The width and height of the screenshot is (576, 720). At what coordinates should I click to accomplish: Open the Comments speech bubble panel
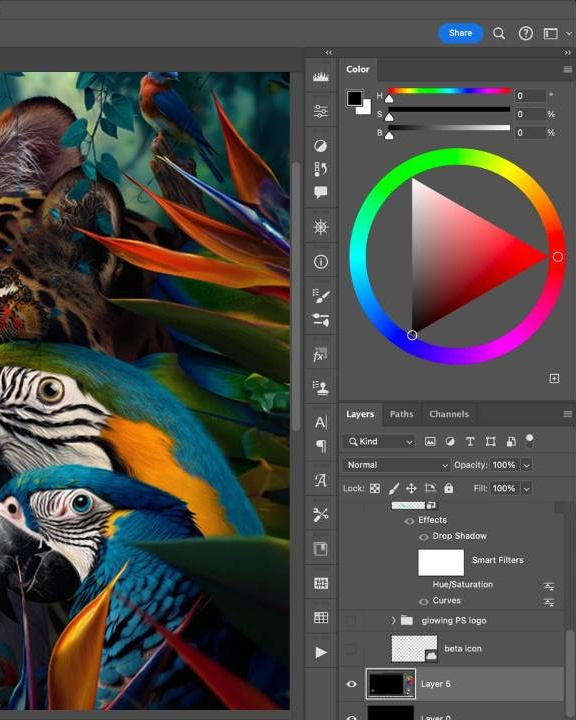pos(321,192)
